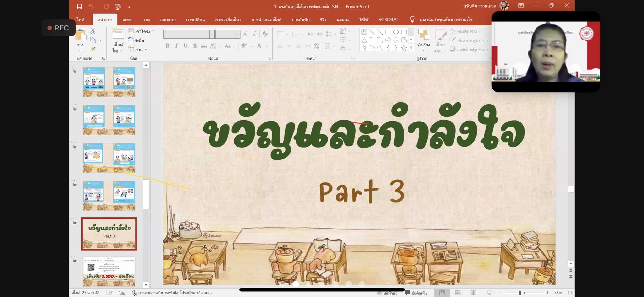
Task: Click the Notes (บันทึกย่อ) button
Action: tap(387, 293)
